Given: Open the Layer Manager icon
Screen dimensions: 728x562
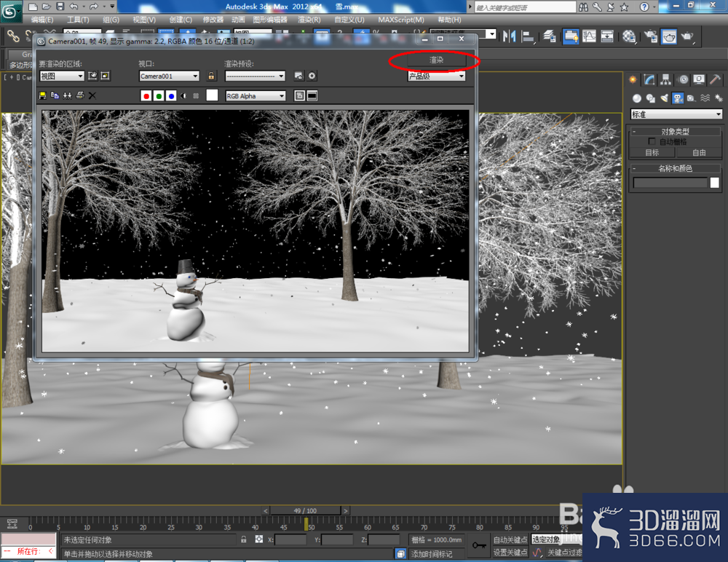Looking at the screenshot, I should click(550, 36).
